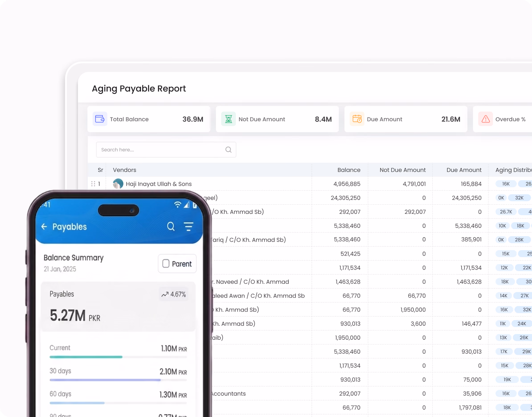The height and width of the screenshot is (417, 532).
Task: Click the 19K aging distribution chip
Action: [x=507, y=379]
